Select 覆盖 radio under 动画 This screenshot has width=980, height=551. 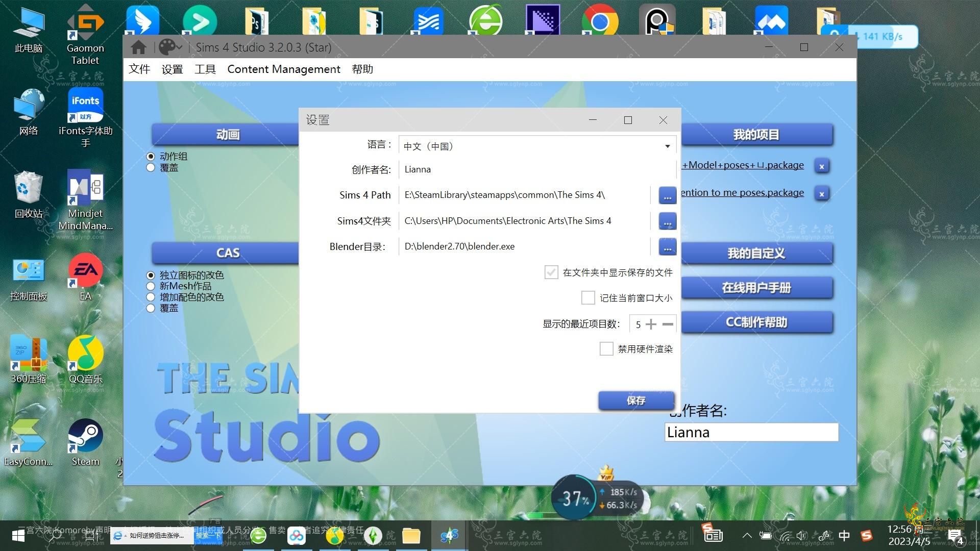(x=151, y=167)
